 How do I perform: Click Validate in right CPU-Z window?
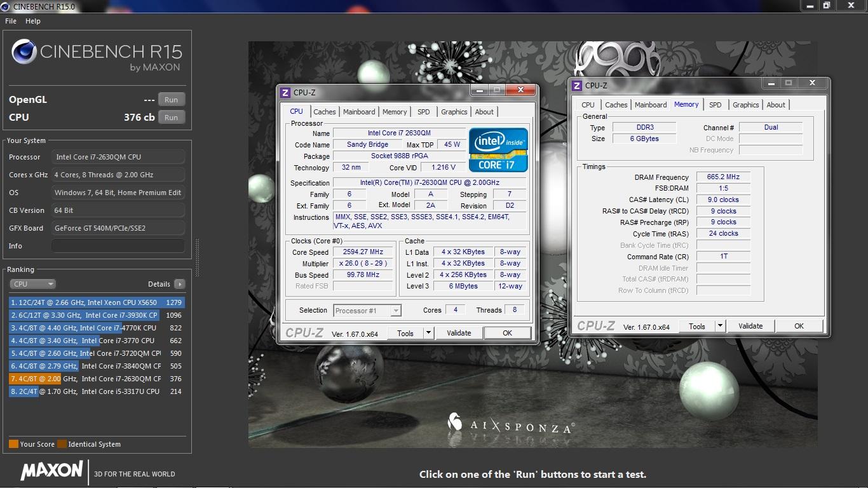tap(750, 326)
